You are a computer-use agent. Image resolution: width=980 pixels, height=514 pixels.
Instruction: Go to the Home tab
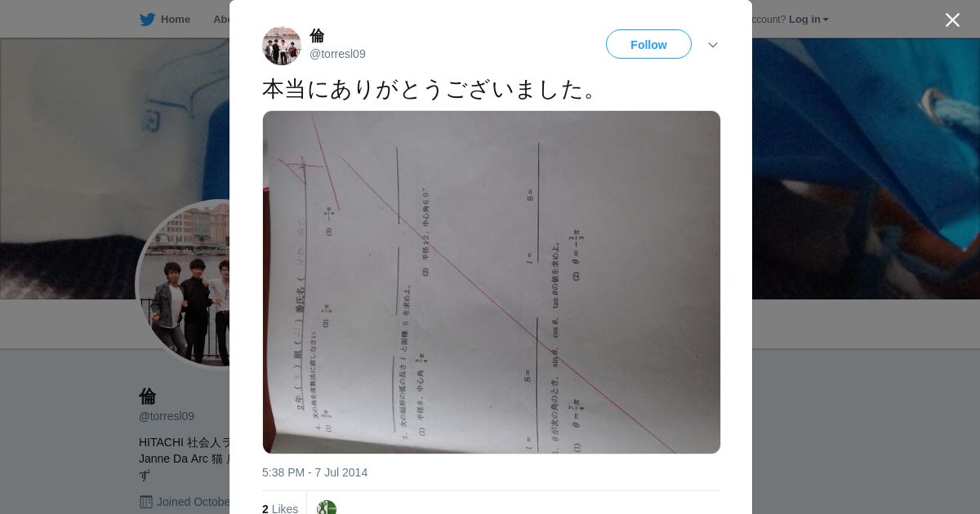pos(165,20)
